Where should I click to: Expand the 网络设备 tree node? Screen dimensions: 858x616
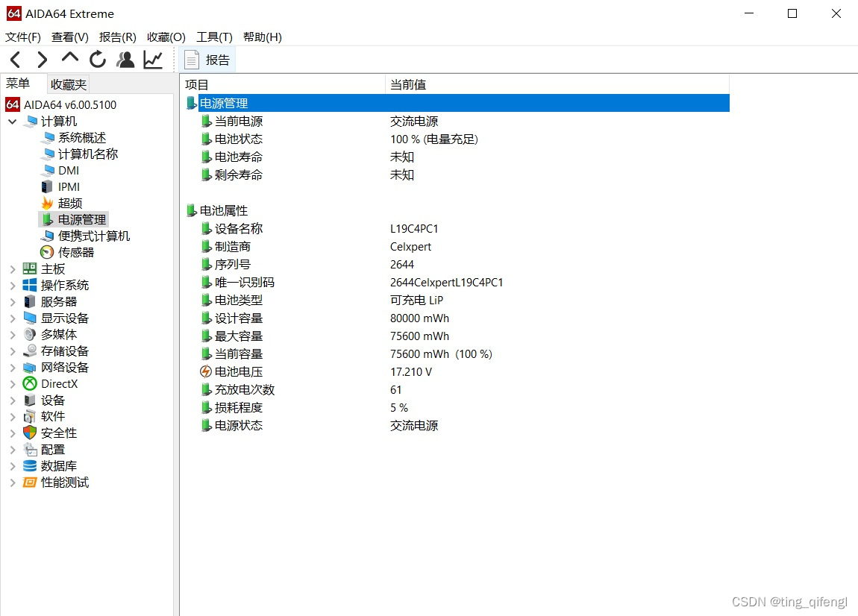tap(12, 368)
